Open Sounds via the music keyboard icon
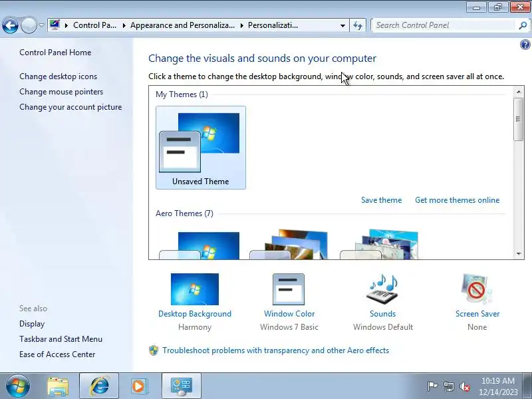 [x=383, y=289]
